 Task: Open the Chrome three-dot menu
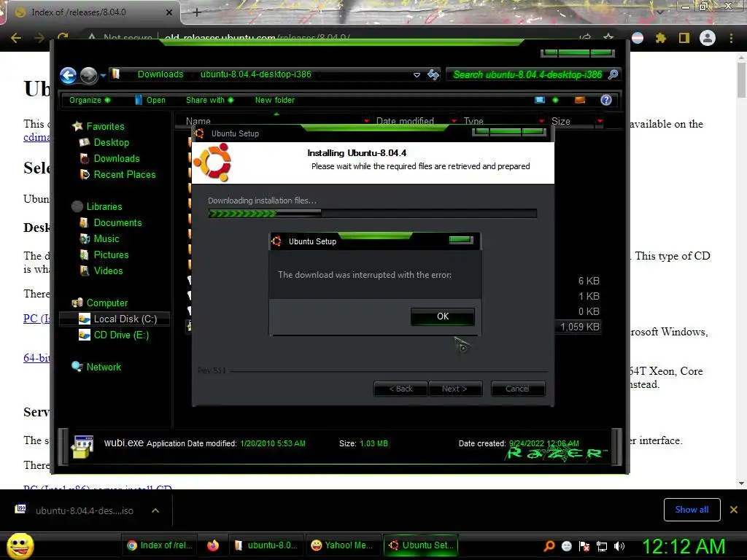731,38
